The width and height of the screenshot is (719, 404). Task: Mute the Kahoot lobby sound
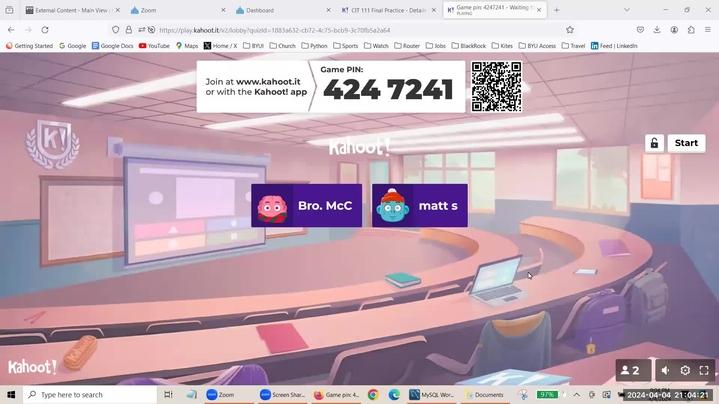click(665, 371)
